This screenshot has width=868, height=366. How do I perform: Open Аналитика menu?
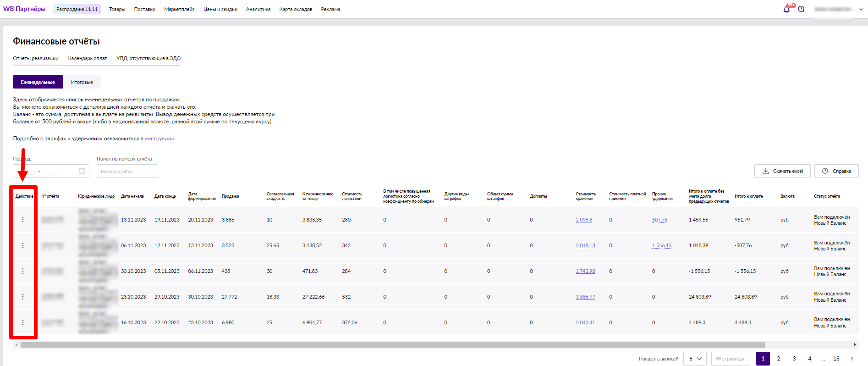[x=258, y=9]
